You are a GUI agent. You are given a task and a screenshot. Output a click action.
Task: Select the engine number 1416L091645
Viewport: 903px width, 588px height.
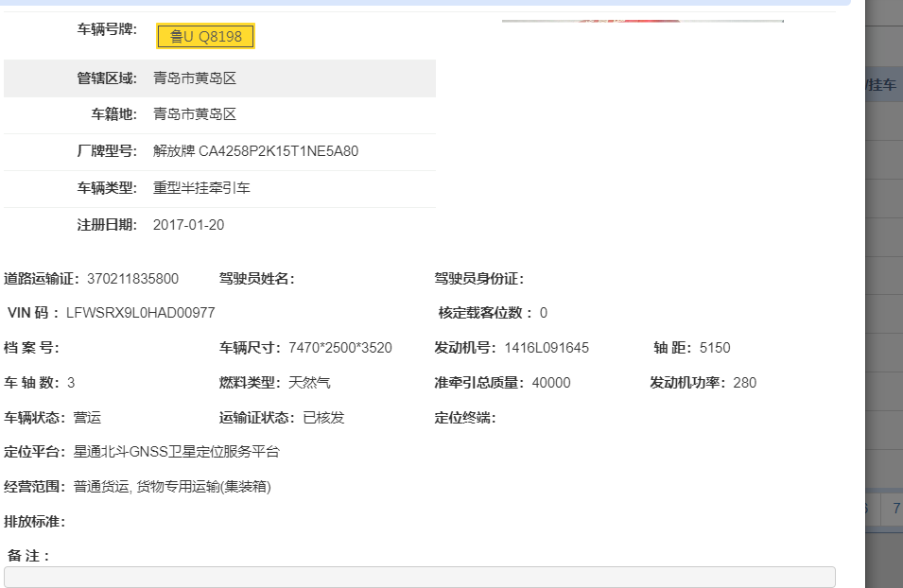(547, 348)
